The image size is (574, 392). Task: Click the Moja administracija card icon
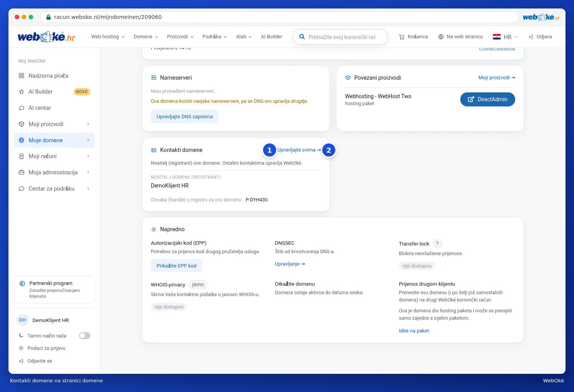21,172
